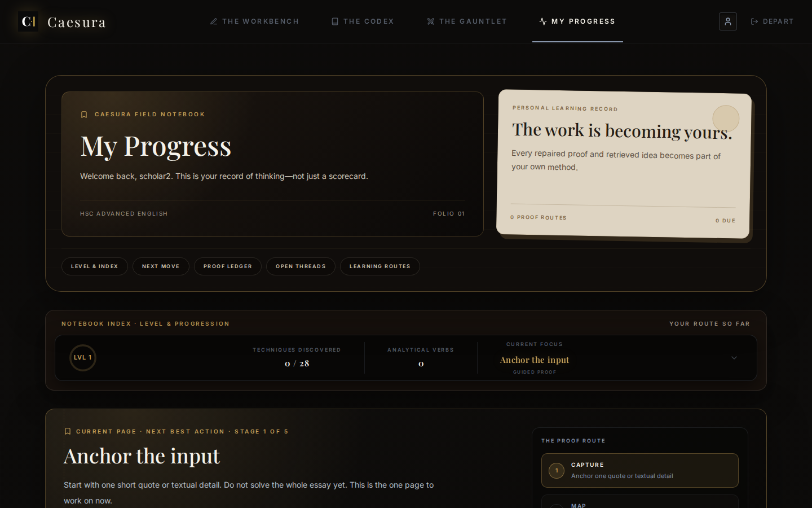The width and height of the screenshot is (812, 508).
Task: Click the Analytical Verbs count
Action: (421, 364)
